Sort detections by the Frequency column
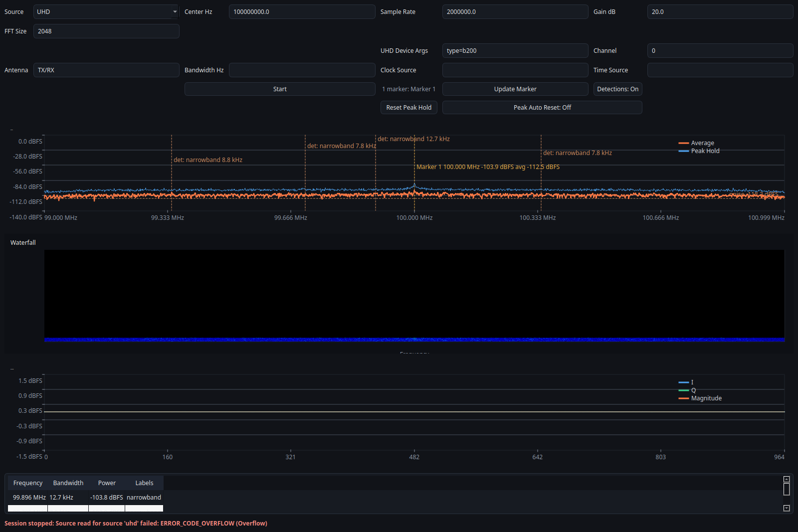The width and height of the screenshot is (798, 532). click(27, 483)
